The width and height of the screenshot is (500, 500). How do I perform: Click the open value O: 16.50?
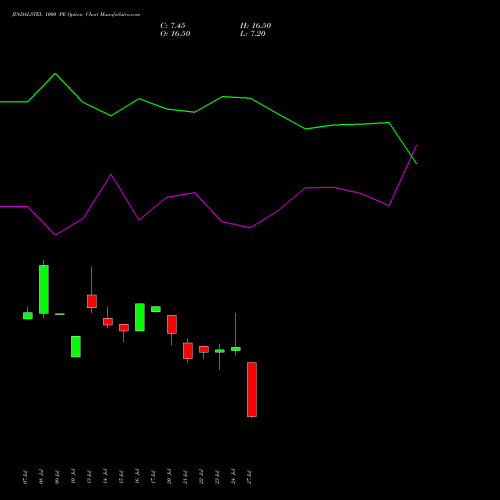[x=175, y=34]
